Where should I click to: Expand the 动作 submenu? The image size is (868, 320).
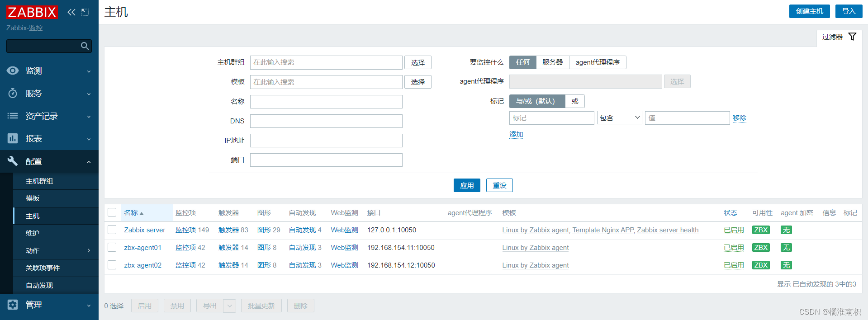(89, 250)
